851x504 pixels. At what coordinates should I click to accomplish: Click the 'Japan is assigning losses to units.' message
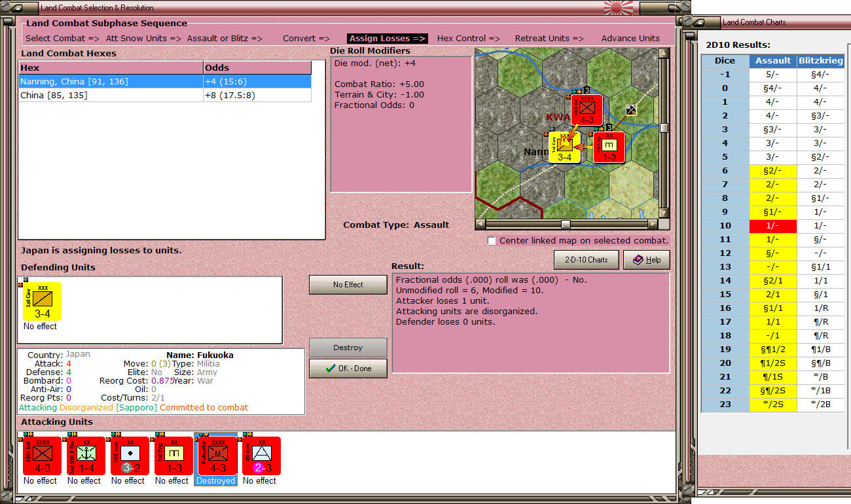click(x=101, y=250)
